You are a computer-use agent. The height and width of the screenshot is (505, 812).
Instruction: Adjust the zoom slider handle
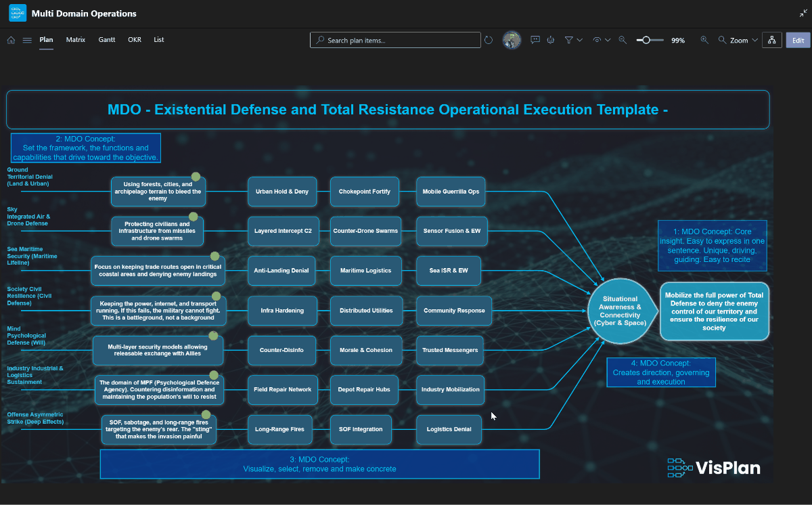pyautogui.click(x=646, y=40)
